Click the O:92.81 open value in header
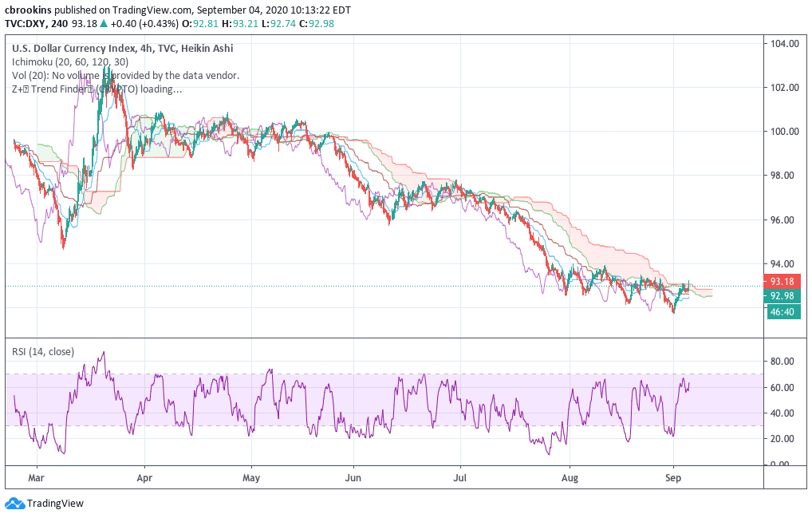The width and height of the screenshot is (812, 518). (199, 23)
